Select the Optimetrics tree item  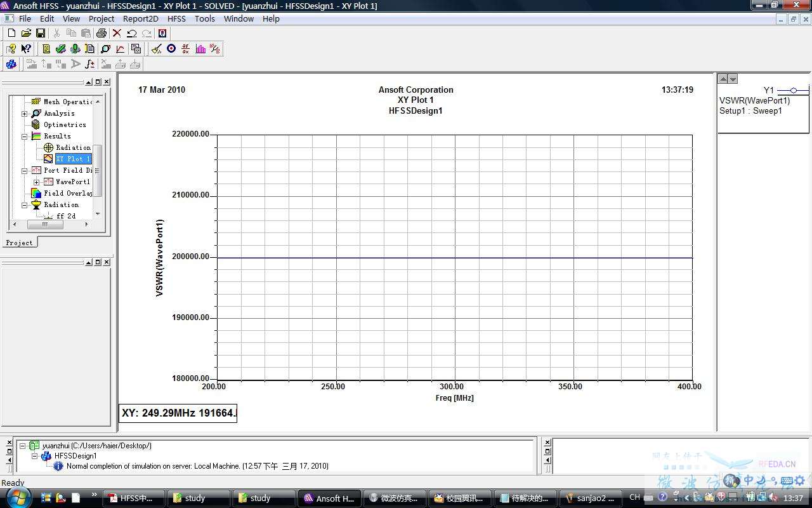[64, 124]
